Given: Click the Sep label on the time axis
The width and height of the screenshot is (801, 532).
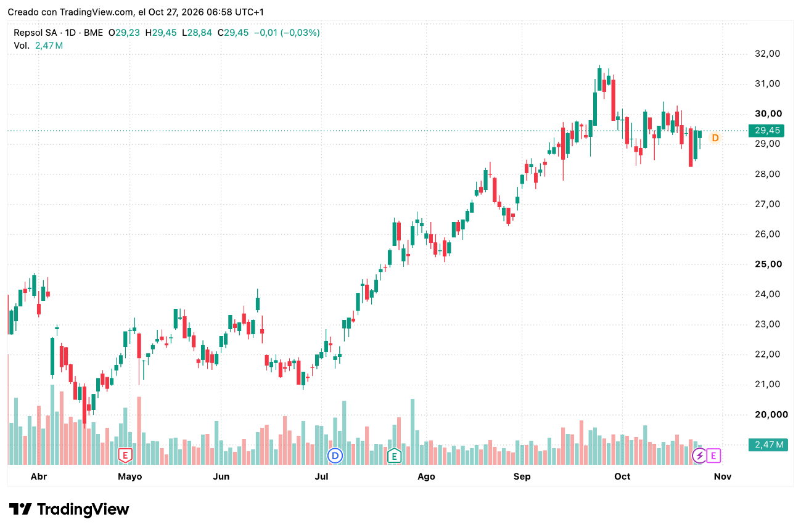Looking at the screenshot, I should pos(522,477).
